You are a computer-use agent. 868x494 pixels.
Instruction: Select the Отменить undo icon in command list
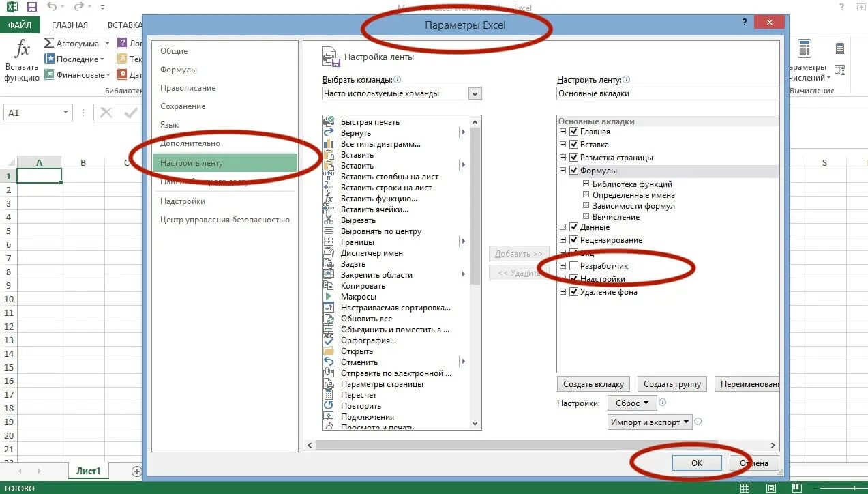(329, 362)
